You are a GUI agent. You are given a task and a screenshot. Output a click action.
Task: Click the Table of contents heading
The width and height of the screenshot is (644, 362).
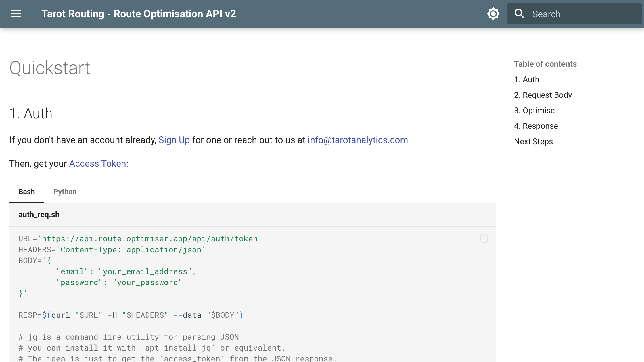coord(545,64)
